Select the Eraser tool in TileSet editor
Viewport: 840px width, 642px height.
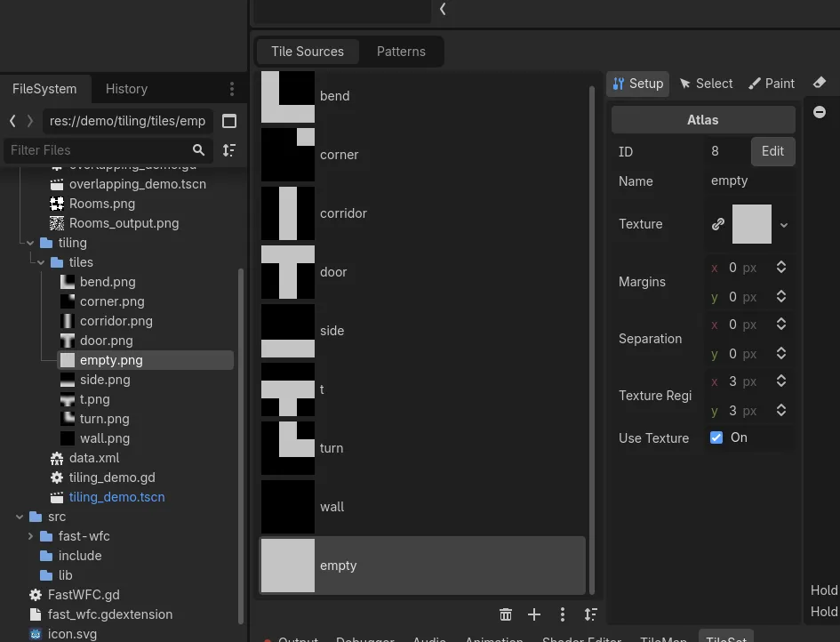819,83
